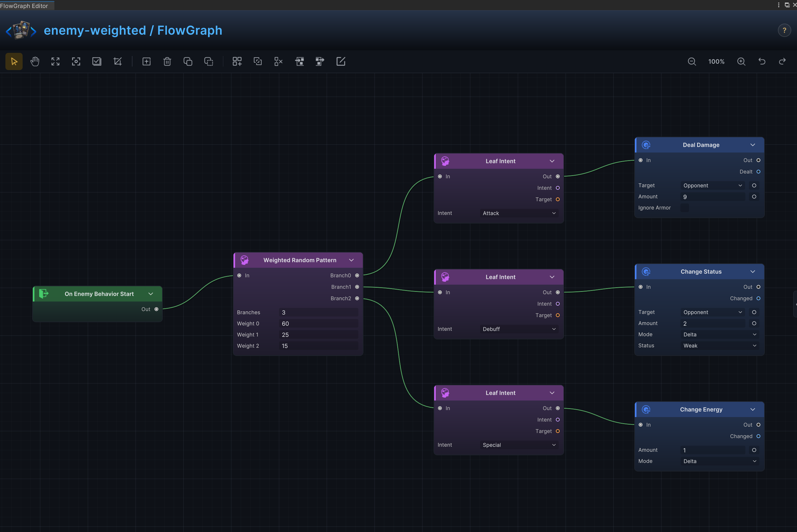The width and height of the screenshot is (797, 532).
Task: Click the Deal Damage Amount field
Action: point(713,197)
